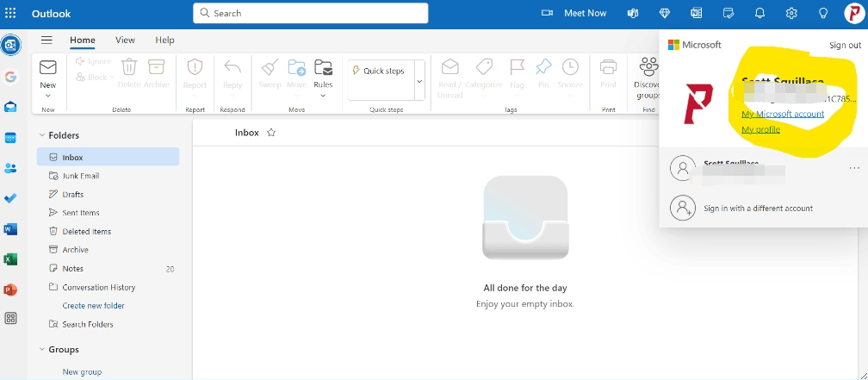Click the Search input box
868x380 pixels.
(311, 13)
